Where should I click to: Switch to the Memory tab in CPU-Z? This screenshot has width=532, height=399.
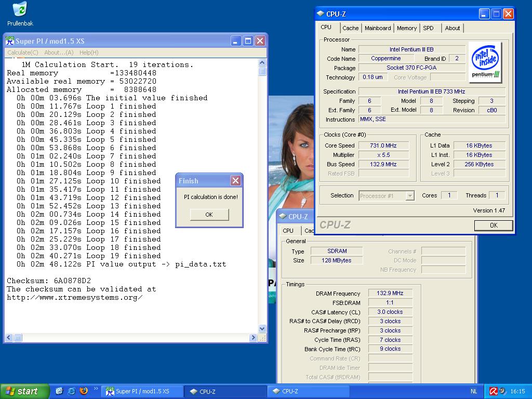tap(407, 28)
